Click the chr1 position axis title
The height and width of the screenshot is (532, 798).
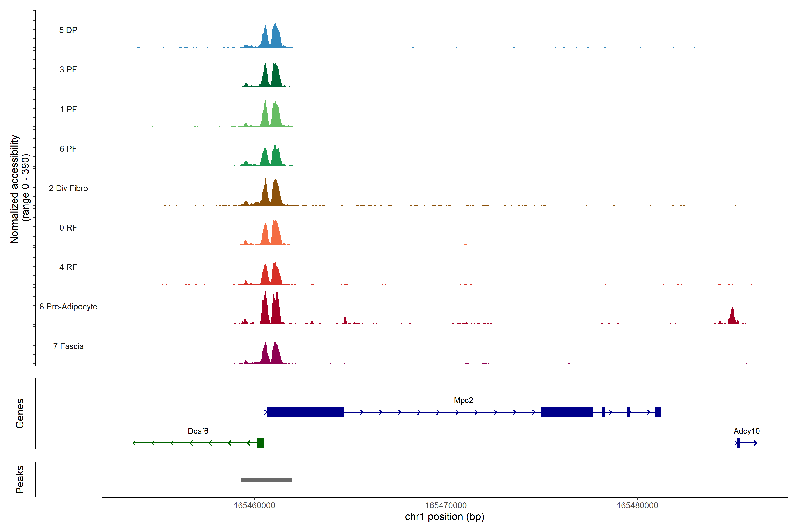coord(444,517)
